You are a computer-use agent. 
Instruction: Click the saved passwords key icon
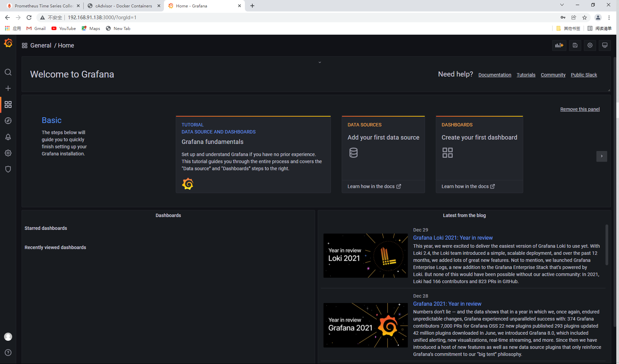(563, 18)
